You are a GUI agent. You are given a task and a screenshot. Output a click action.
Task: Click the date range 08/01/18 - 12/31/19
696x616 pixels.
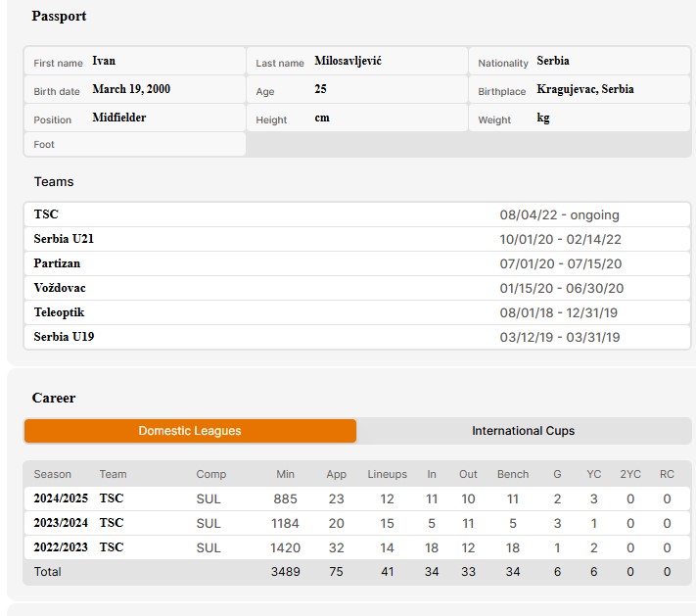pos(558,312)
